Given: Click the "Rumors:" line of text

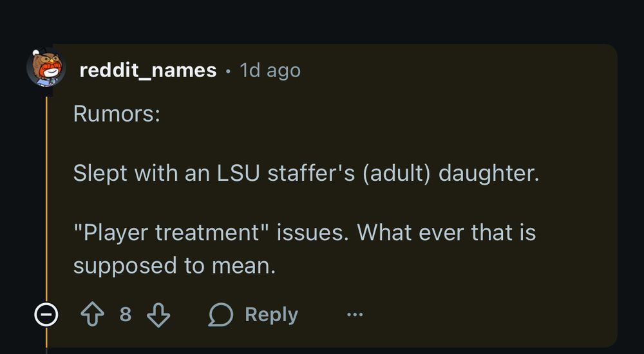Looking at the screenshot, I should pyautogui.click(x=117, y=114).
